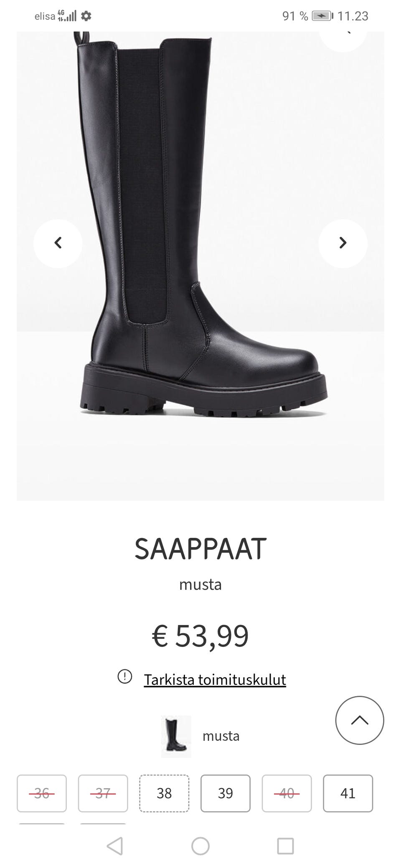This screenshot has height=868, width=401.
Task: Choose the unavailable size 36
Action: click(x=42, y=793)
